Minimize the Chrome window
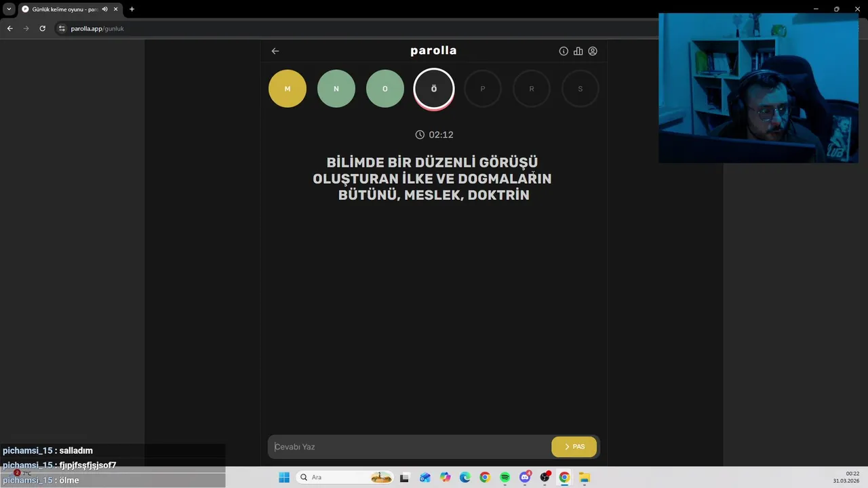This screenshot has height=488, width=868. (816, 9)
